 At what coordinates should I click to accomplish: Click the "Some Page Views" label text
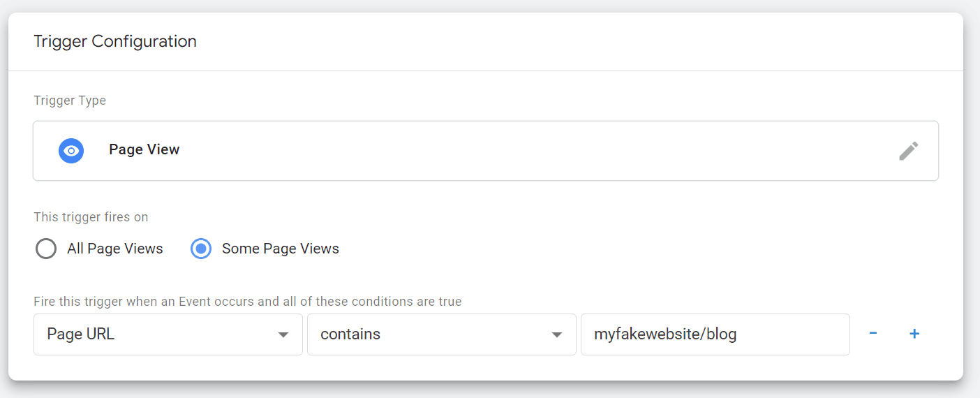pos(281,249)
